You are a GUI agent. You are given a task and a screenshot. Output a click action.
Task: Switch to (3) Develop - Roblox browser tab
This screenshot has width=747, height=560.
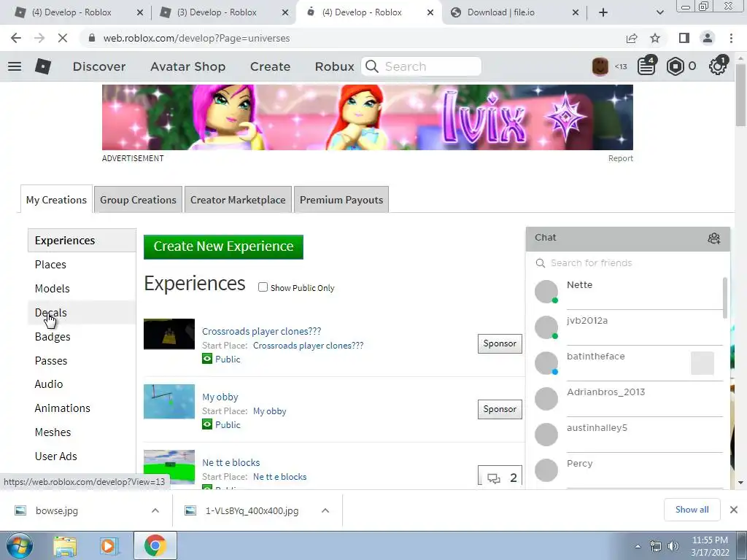pyautogui.click(x=222, y=12)
